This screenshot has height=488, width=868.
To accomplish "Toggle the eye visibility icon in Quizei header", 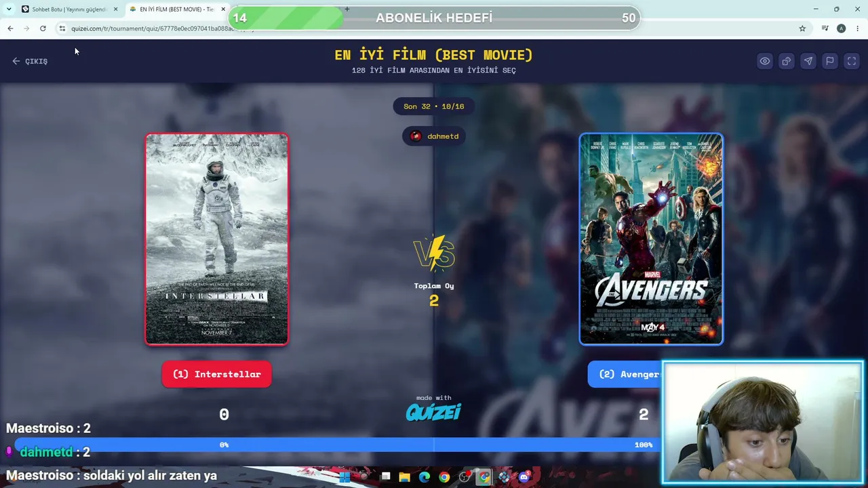I will (764, 61).
